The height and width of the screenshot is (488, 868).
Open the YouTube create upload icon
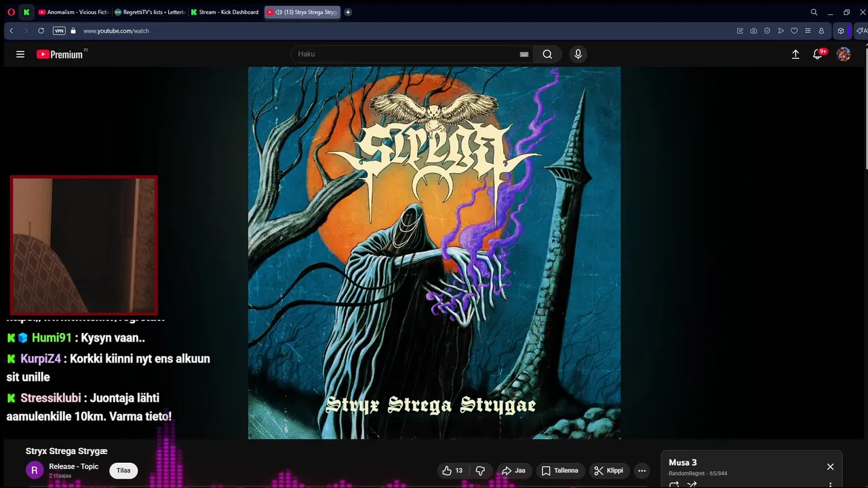(795, 54)
